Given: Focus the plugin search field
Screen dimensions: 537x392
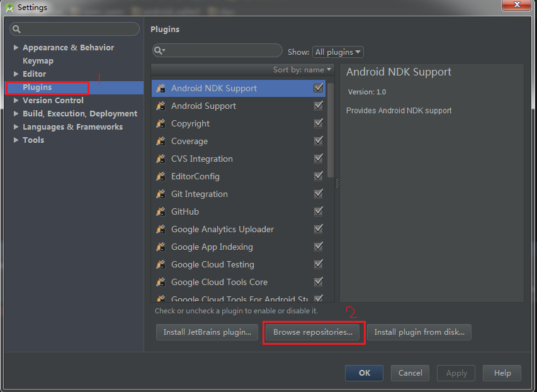Looking at the screenshot, I should point(217,51).
